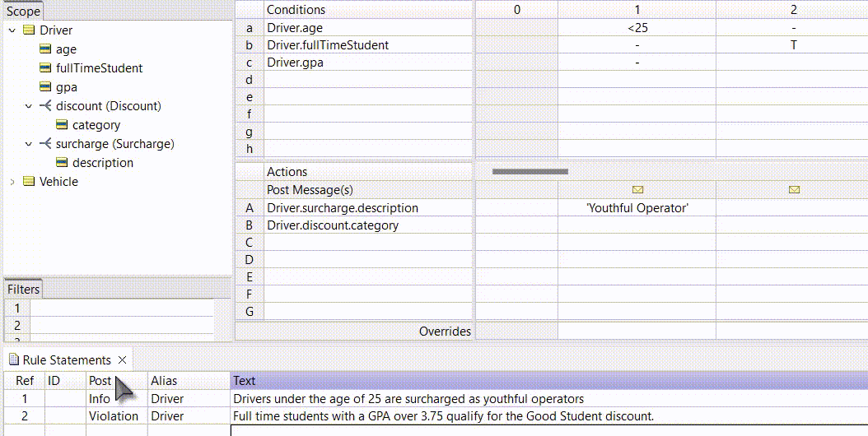Select the 'Youthful Operator' action cell
The image size is (868, 436).
point(637,208)
